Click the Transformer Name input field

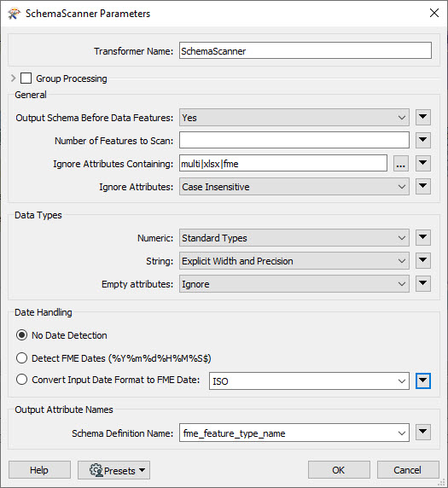click(x=305, y=50)
